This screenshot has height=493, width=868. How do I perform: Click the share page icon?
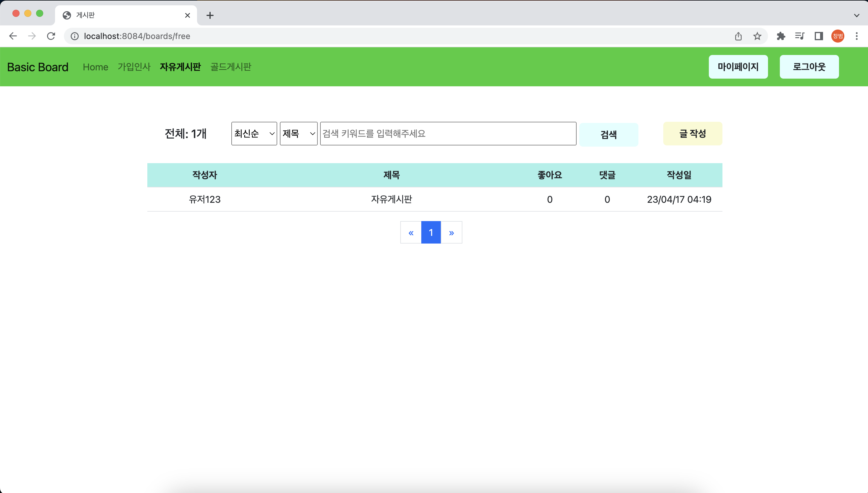pos(738,36)
